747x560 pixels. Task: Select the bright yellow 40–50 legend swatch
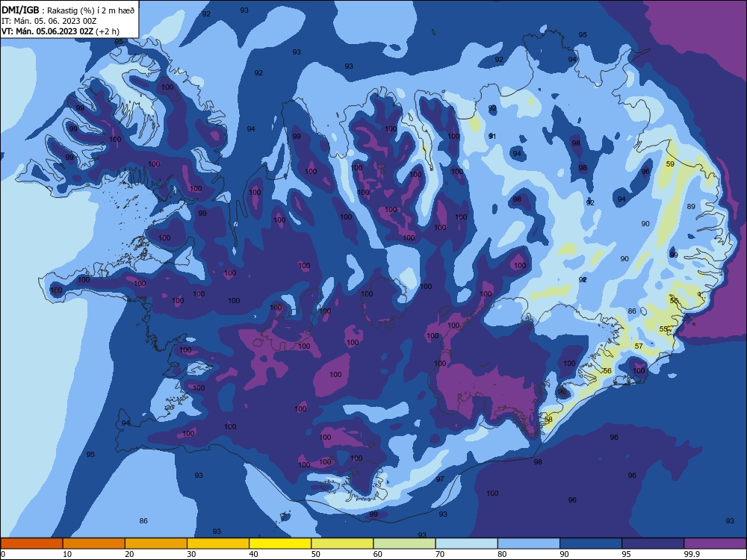[x=280, y=544]
